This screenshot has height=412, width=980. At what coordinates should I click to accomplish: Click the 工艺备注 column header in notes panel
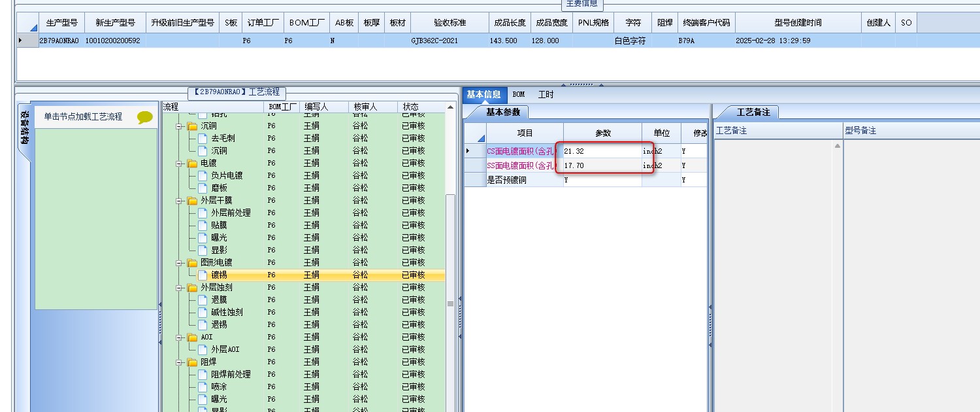pyautogui.click(x=778, y=131)
